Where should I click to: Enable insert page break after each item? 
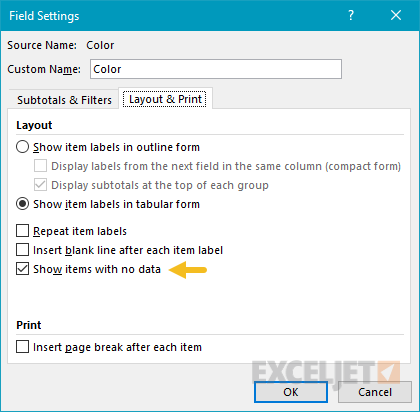(22, 347)
